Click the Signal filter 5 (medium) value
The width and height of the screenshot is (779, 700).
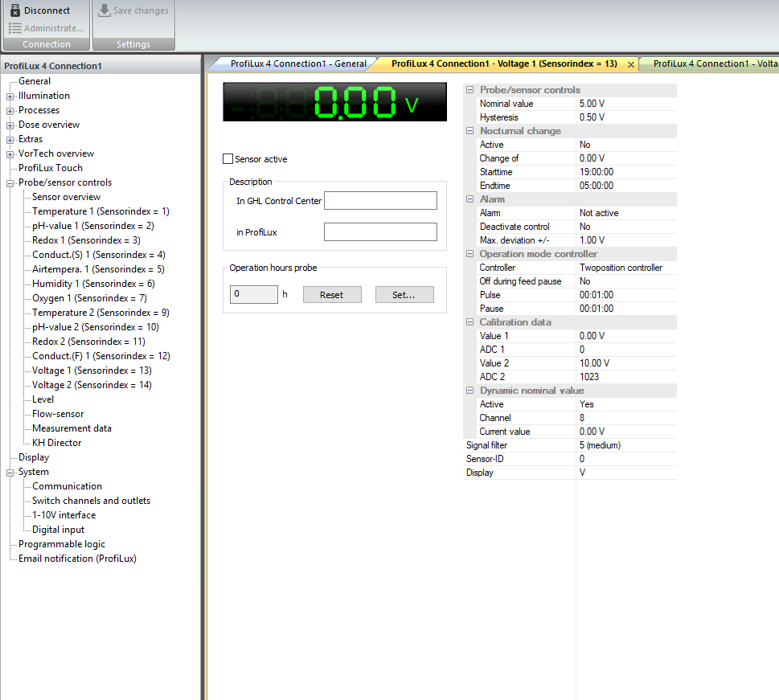[x=626, y=445]
